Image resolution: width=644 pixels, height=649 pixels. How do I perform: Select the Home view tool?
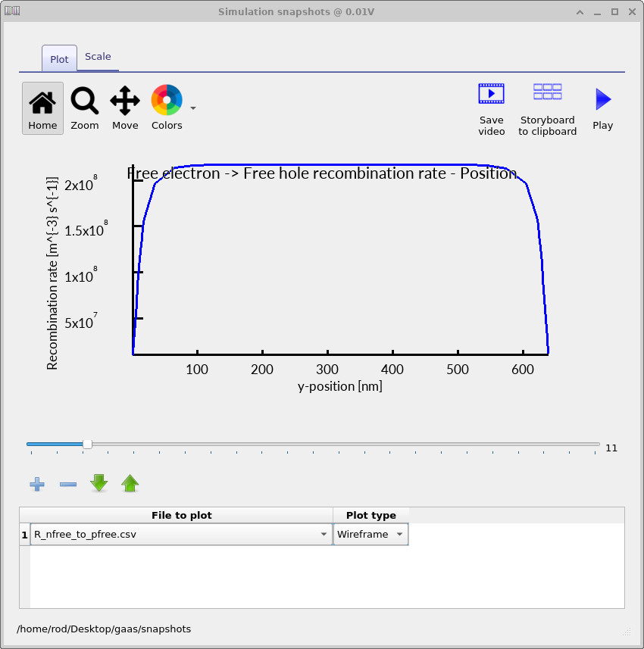pos(42,108)
